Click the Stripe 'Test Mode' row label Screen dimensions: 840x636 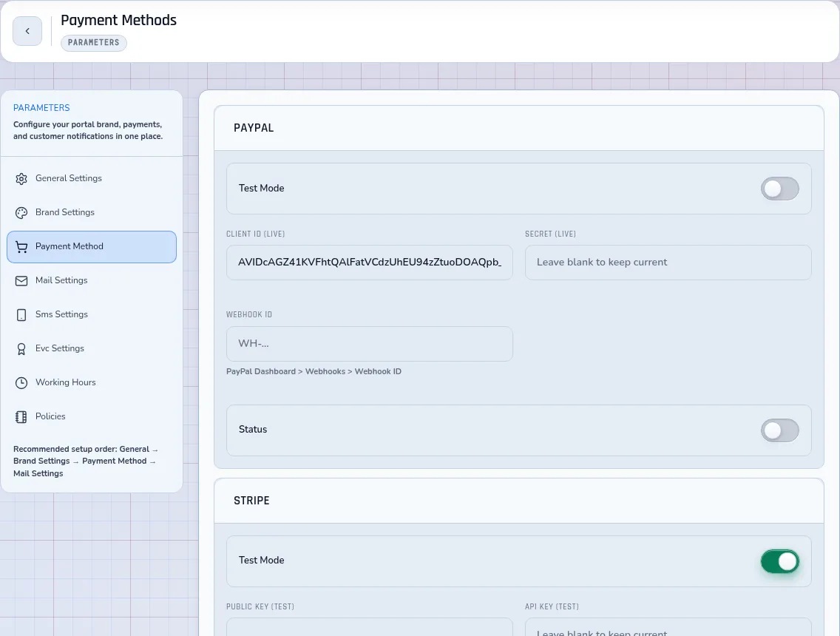pos(262,560)
